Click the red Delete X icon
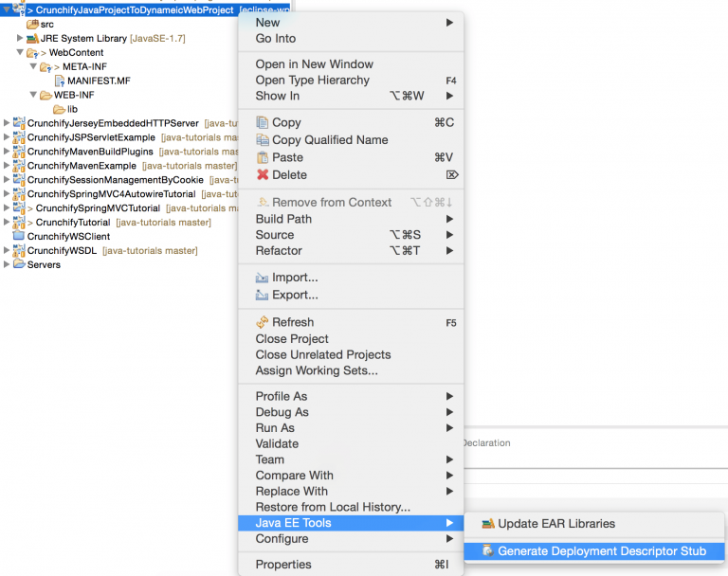728x576 pixels. [x=263, y=174]
